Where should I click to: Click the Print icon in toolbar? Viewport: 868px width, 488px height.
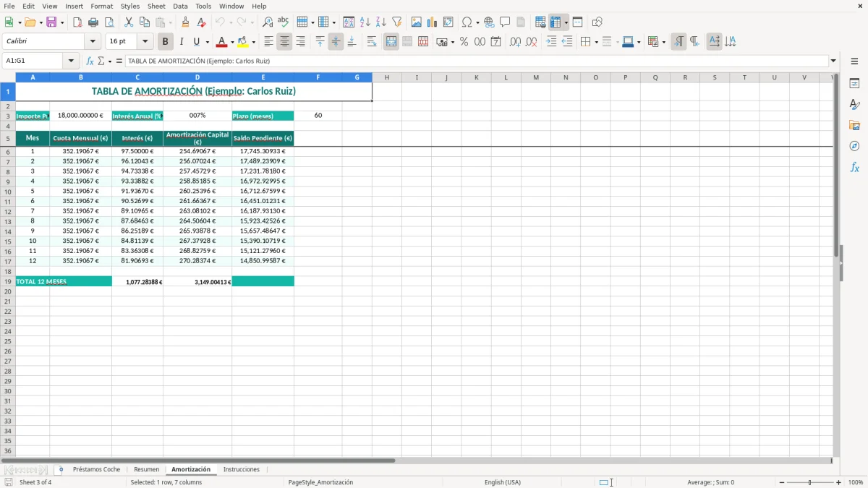(93, 22)
